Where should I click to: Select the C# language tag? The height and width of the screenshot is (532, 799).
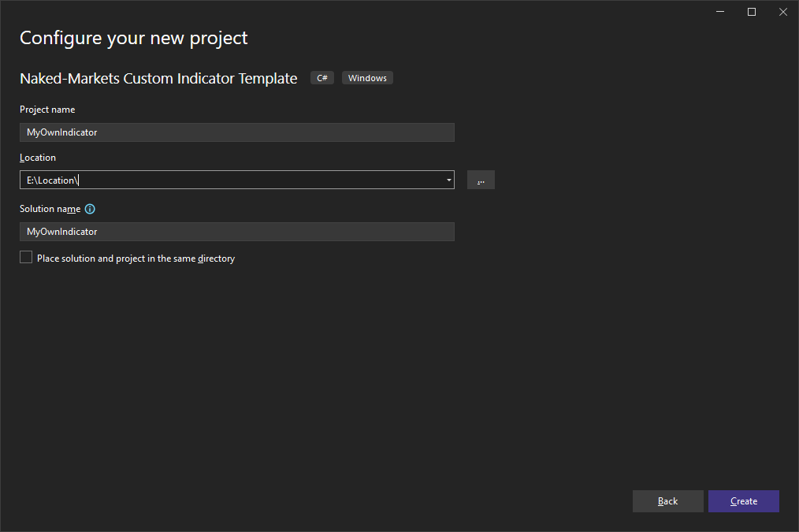point(322,78)
